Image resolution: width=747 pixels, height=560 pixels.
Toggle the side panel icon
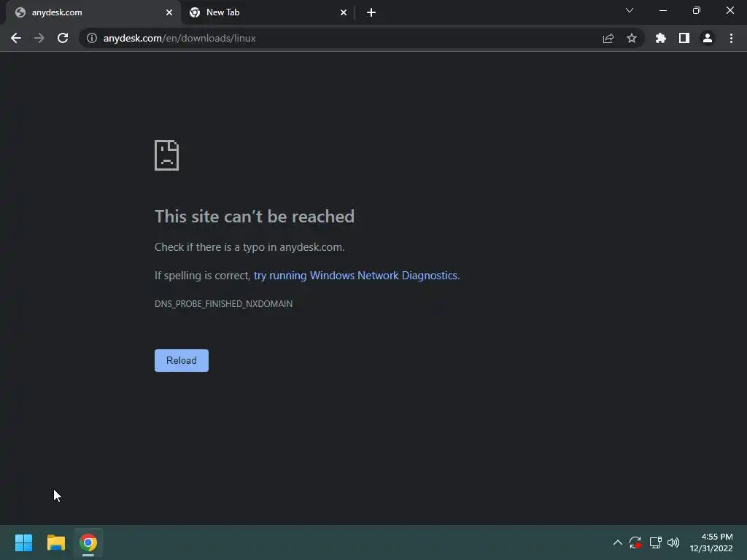[x=684, y=38]
